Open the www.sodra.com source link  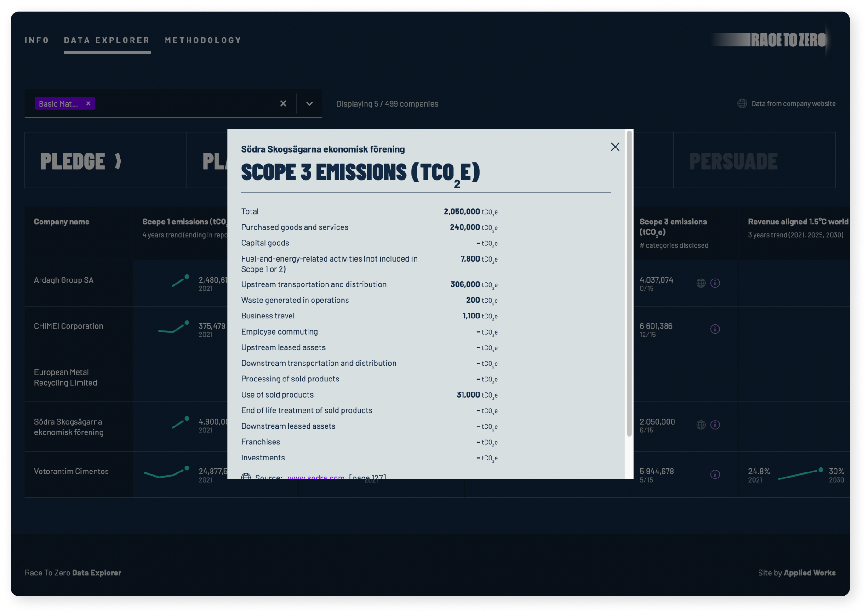[x=316, y=478]
